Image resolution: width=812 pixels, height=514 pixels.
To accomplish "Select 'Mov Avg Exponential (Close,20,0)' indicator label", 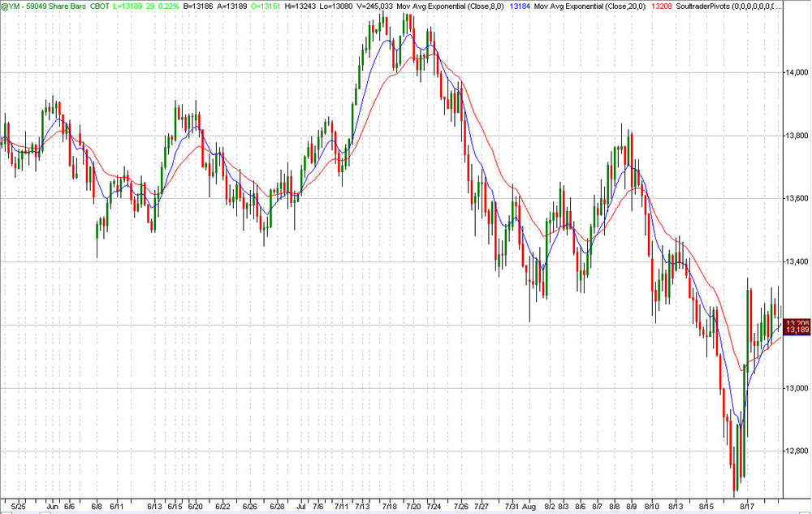I will pos(590,6).
